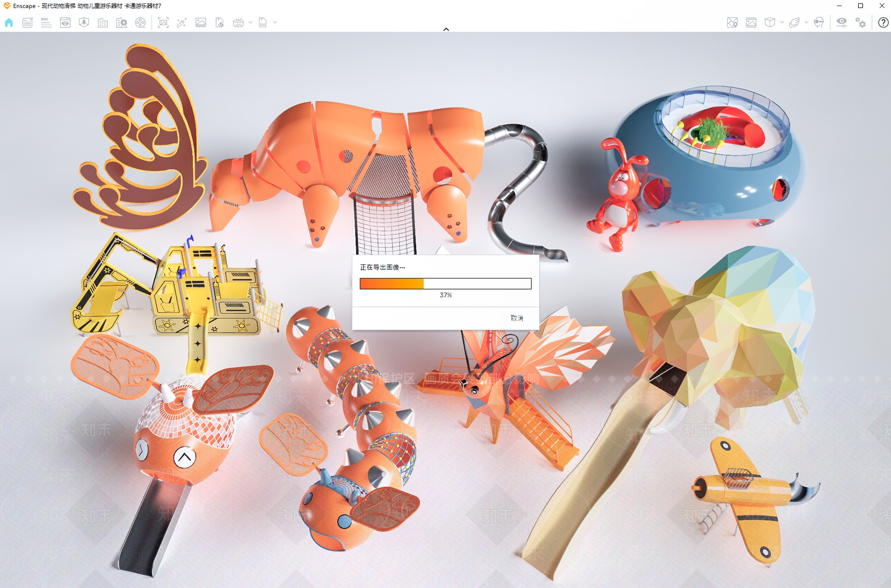Toggle the BIM info mode icon
The image size is (891, 588).
pyautogui.click(x=46, y=23)
